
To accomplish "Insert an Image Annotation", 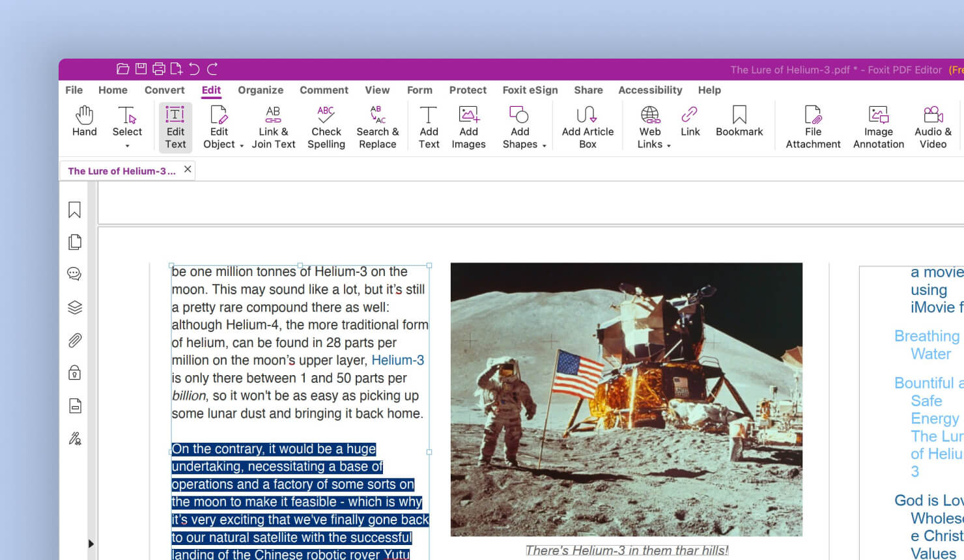I will coord(879,127).
